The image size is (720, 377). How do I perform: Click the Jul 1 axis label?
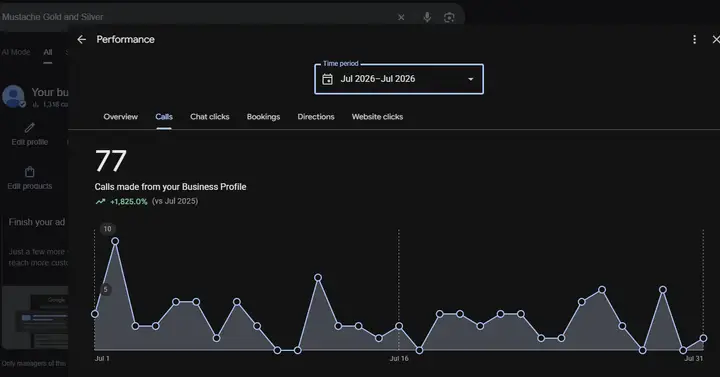point(102,359)
